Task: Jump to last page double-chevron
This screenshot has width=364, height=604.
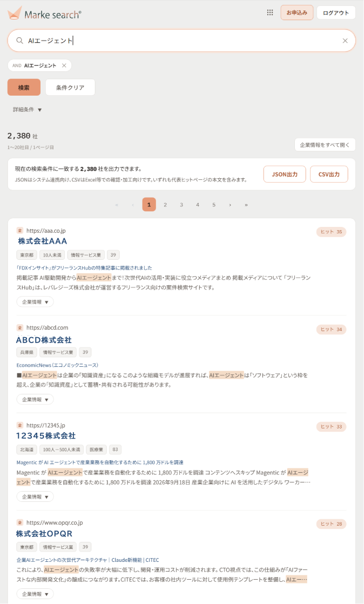Action: pyautogui.click(x=246, y=205)
